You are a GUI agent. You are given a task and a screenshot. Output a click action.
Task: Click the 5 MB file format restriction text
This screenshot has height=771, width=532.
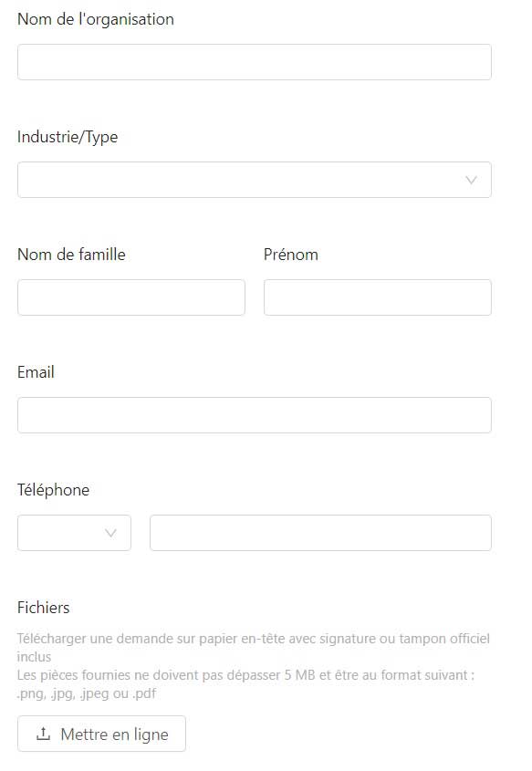(245, 684)
